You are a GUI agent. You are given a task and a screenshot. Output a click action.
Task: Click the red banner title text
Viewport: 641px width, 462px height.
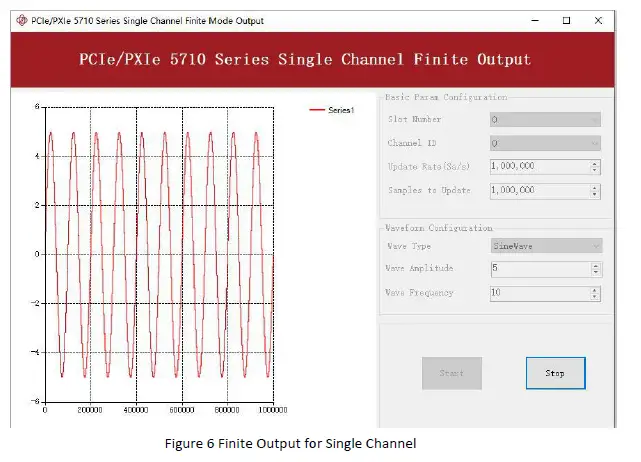pyautogui.click(x=305, y=60)
